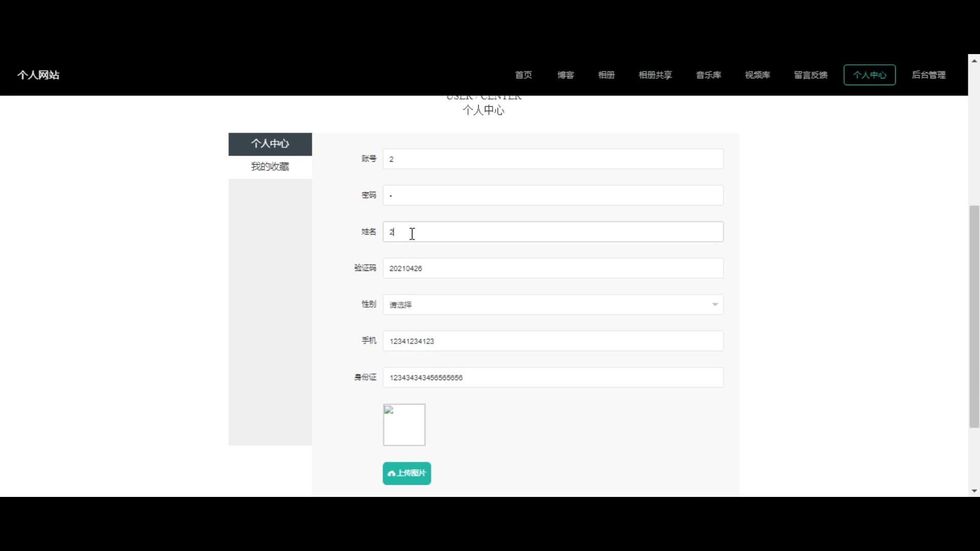The height and width of the screenshot is (551, 980).
Task: Go to the 博客 page
Action: pyautogui.click(x=566, y=75)
